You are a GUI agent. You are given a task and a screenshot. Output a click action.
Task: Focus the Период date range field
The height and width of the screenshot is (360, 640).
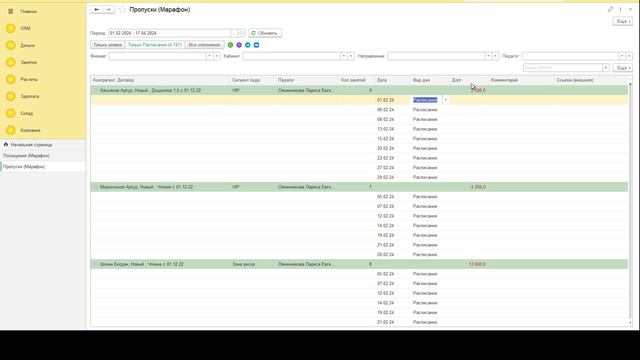[169, 33]
